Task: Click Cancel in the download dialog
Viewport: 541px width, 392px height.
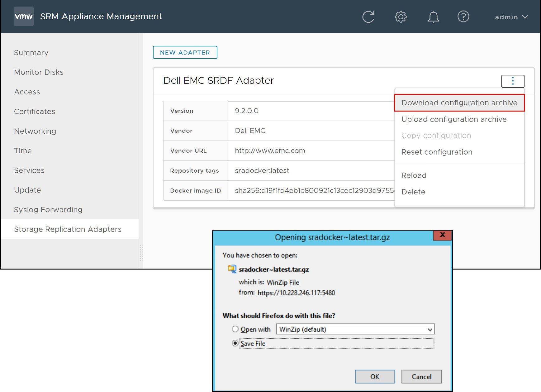Action: pos(421,377)
